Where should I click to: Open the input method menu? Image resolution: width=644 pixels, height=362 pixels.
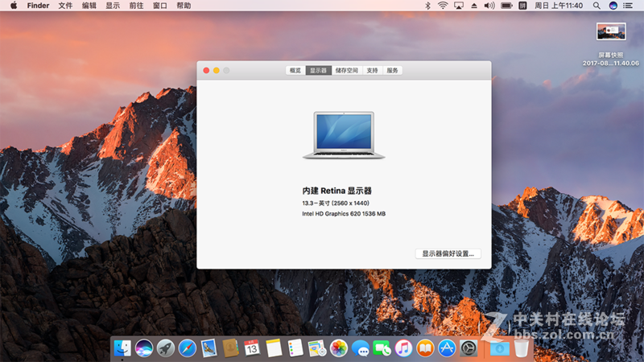[x=522, y=6]
